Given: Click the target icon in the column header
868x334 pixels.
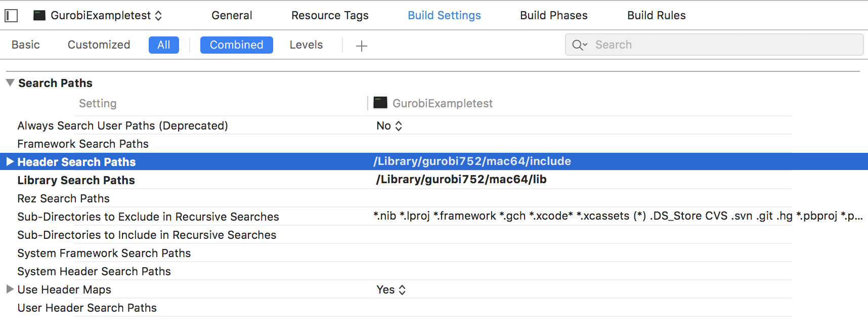Looking at the screenshot, I should pyautogui.click(x=380, y=103).
